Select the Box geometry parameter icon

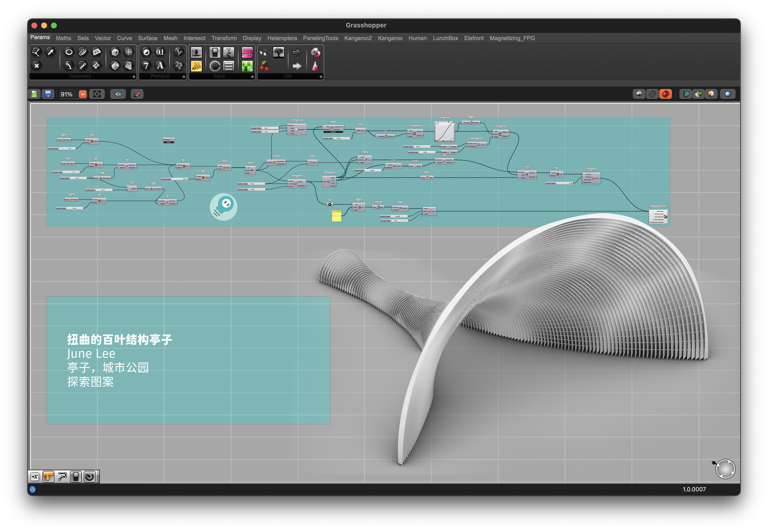coord(115,52)
